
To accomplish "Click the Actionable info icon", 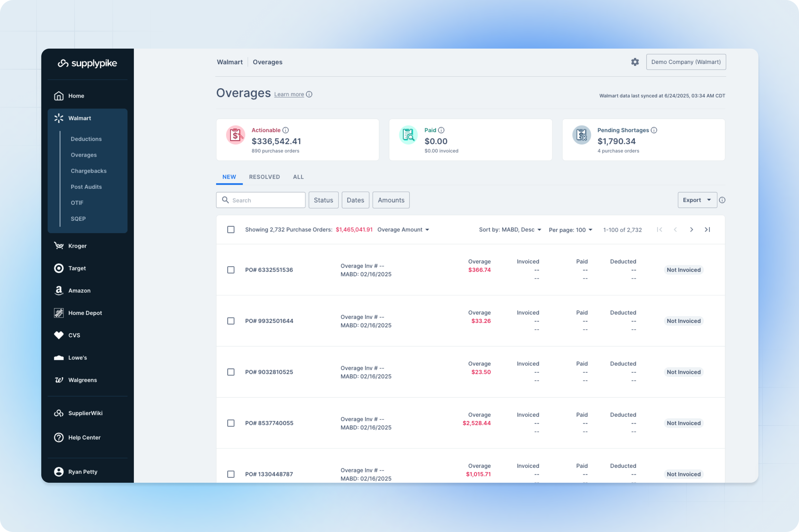I will click(286, 130).
